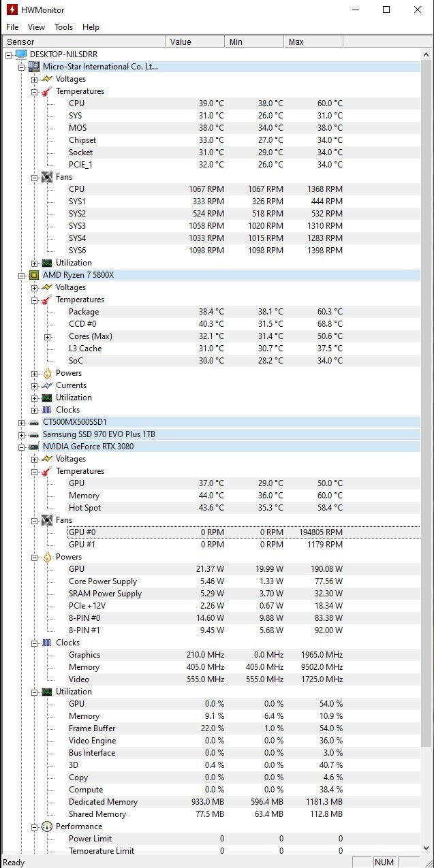Collapse the Micro-Star International motherboard node

21,67
